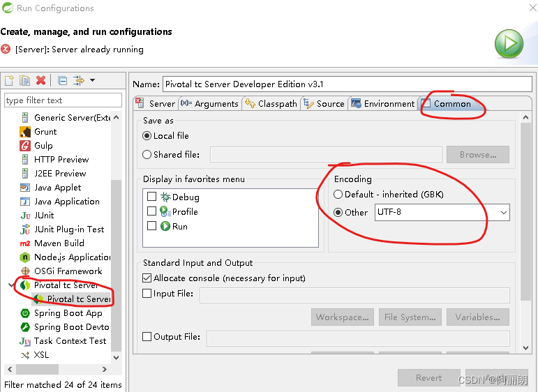This screenshot has height=392, width=538.
Task: Click Common tab panel scroll-up arrow
Action: 525,117
